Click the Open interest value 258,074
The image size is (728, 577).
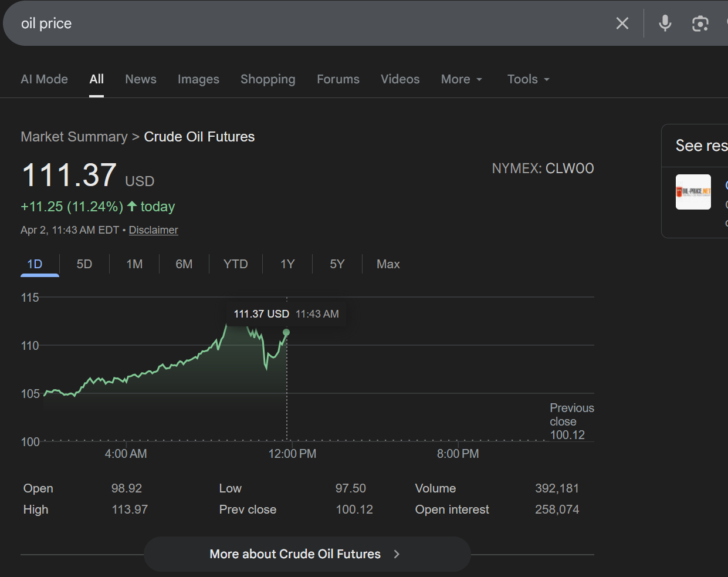tap(557, 509)
